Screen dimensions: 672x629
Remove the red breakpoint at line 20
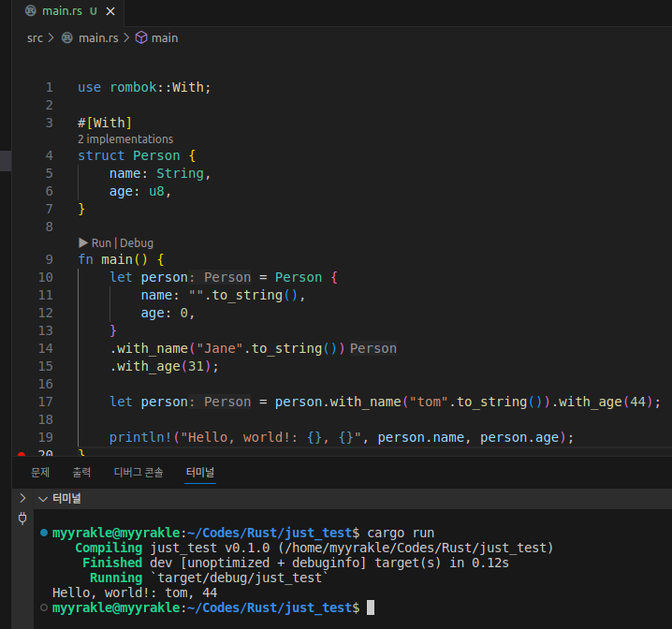(x=22, y=454)
